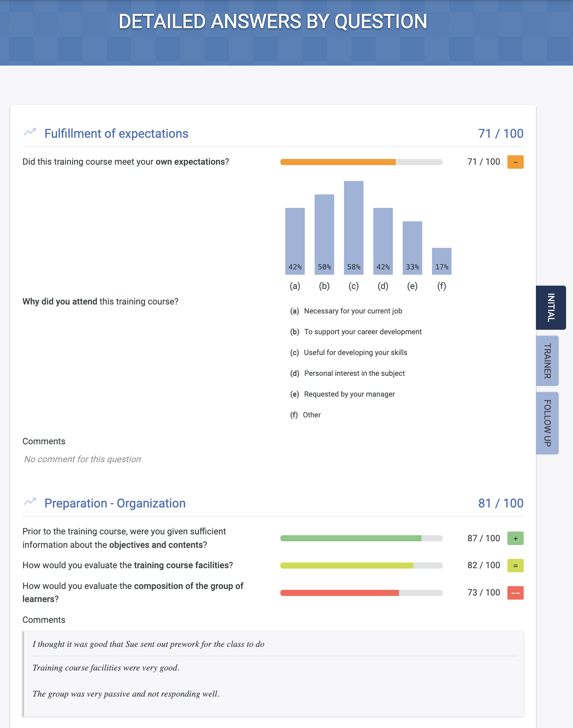Click the green plus badge for objectives and contents
Viewport: 573px width, 728px height.
click(515, 538)
